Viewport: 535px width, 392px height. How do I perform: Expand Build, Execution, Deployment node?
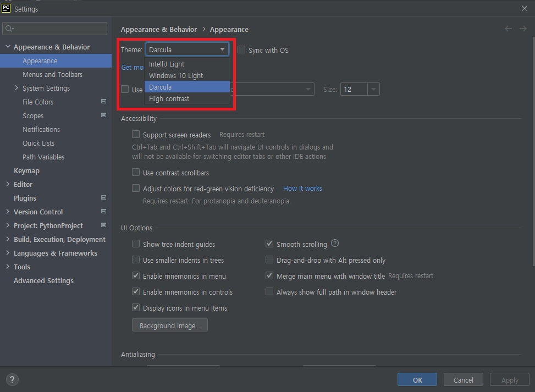click(8, 239)
